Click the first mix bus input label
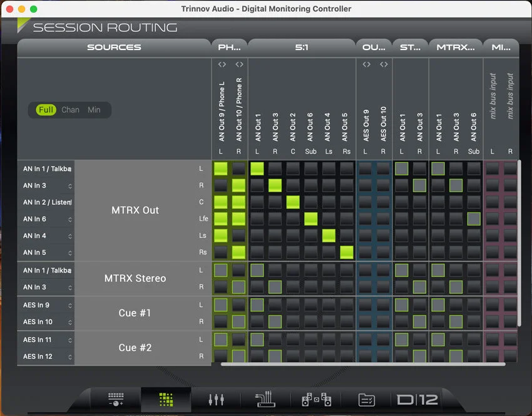Screen dimensions: 532x416 493,96
